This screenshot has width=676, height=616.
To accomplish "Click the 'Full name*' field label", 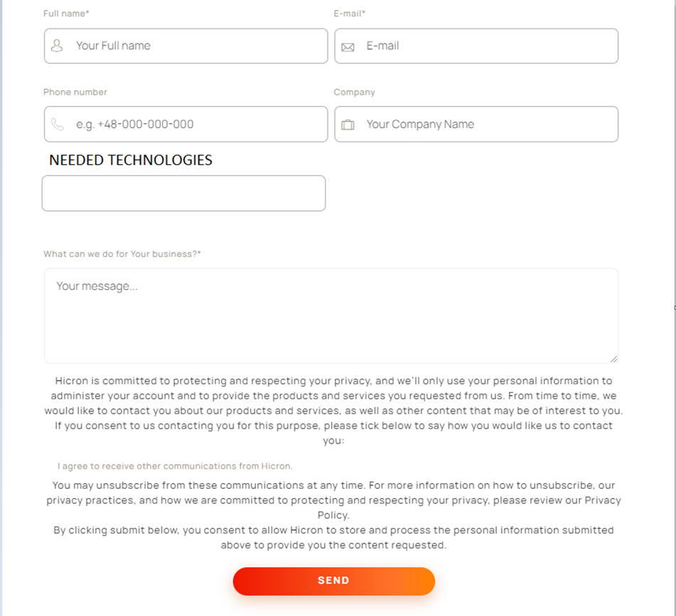I will (66, 13).
